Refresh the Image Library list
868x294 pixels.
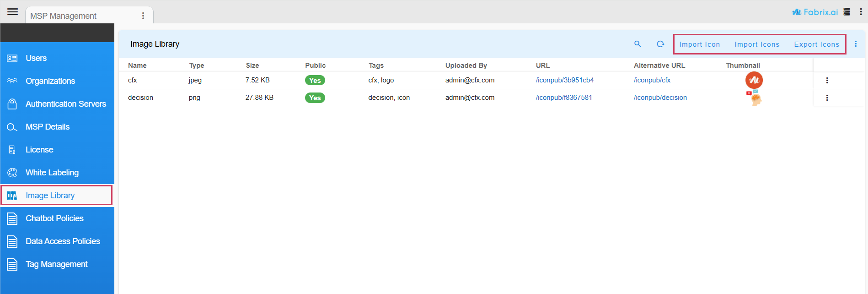(660, 44)
